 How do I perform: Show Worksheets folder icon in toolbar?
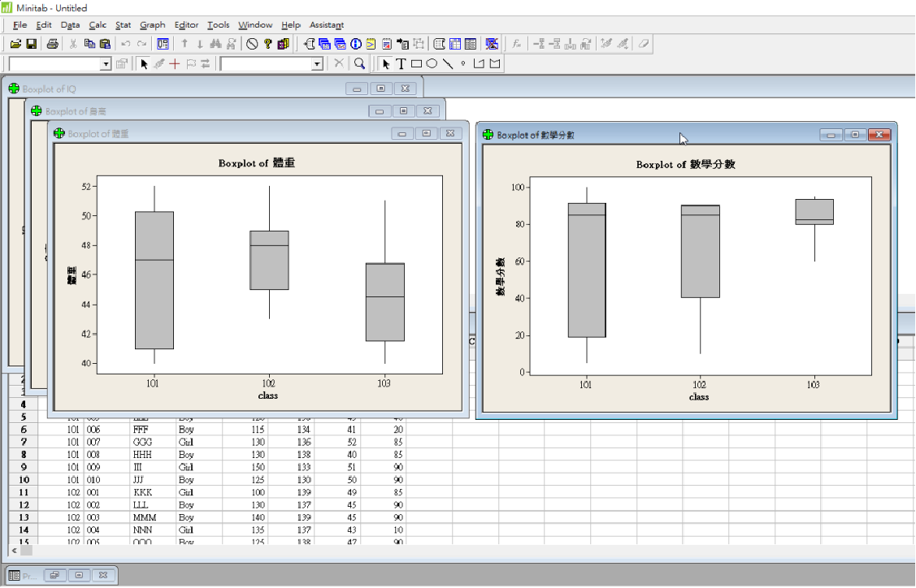coord(325,44)
